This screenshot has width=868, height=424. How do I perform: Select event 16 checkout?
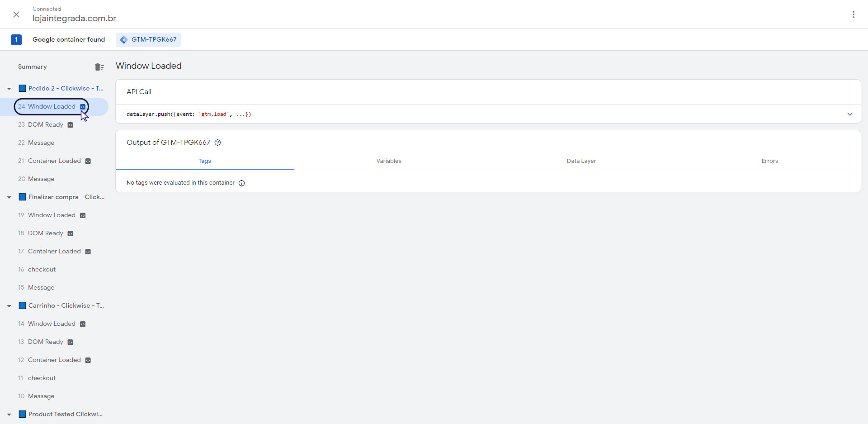pyautogui.click(x=42, y=270)
